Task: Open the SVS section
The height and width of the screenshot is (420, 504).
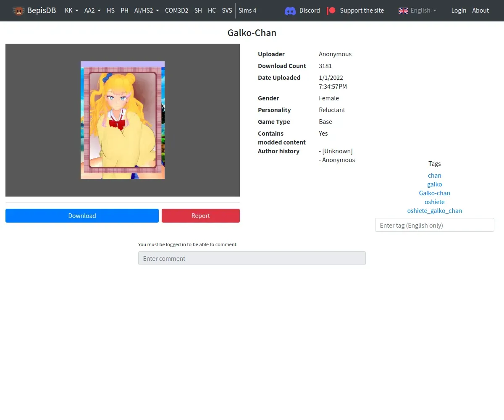Action: pyautogui.click(x=227, y=10)
